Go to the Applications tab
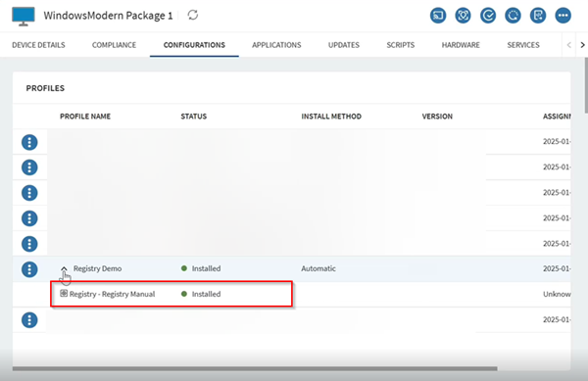 (276, 45)
